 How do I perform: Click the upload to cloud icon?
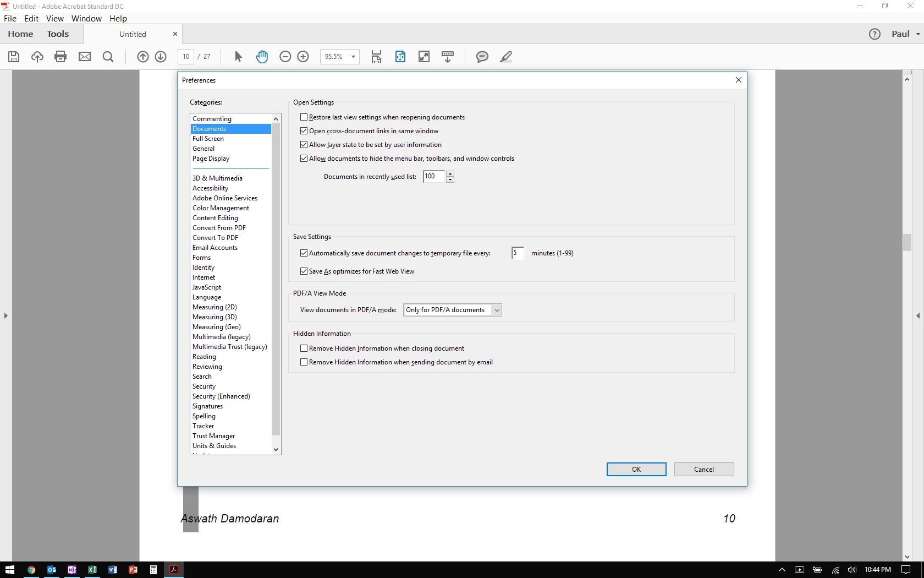(x=37, y=57)
